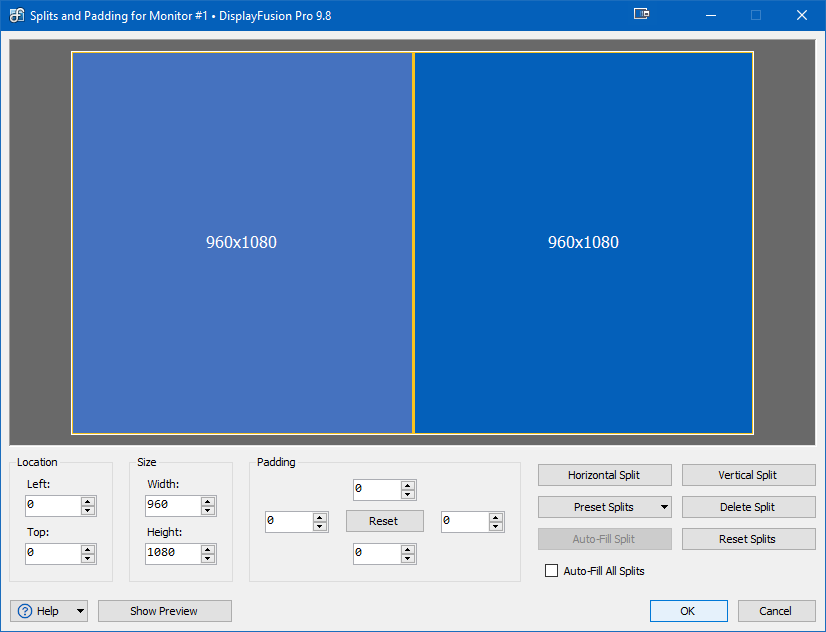The width and height of the screenshot is (826, 632).
Task: Decrease the Height value
Action: (208, 558)
